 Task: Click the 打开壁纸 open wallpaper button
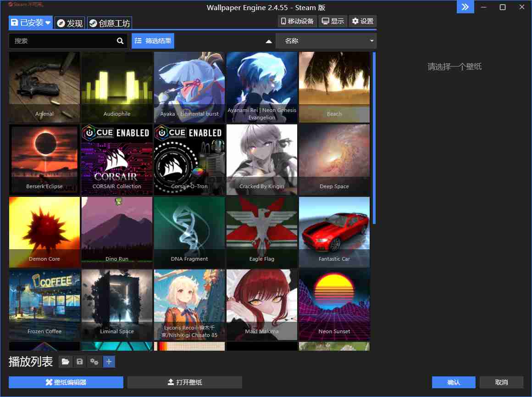click(x=184, y=382)
